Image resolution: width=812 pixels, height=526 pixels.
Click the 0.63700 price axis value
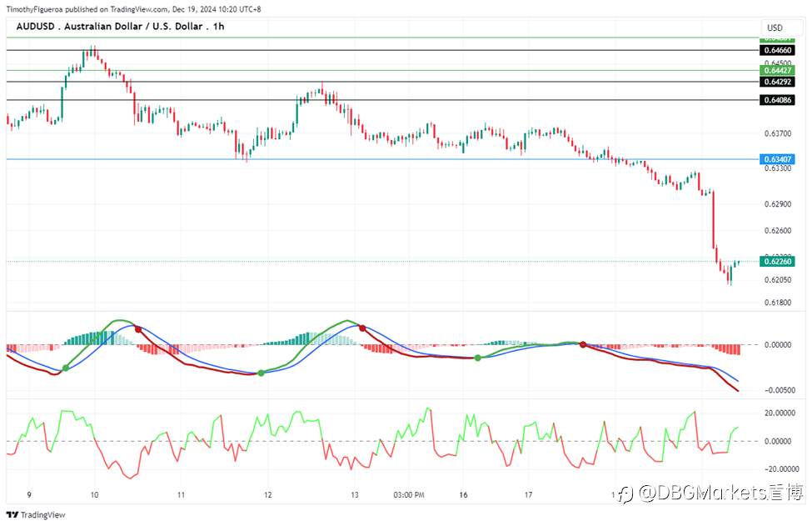(778, 133)
